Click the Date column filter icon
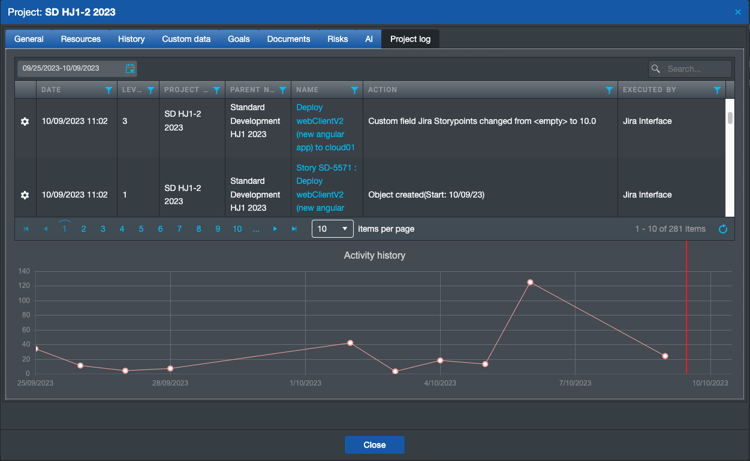This screenshot has width=750, height=461. tap(109, 90)
